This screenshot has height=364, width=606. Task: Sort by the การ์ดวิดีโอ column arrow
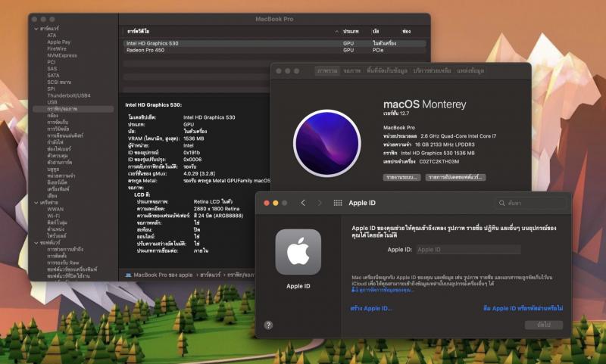[336, 31]
